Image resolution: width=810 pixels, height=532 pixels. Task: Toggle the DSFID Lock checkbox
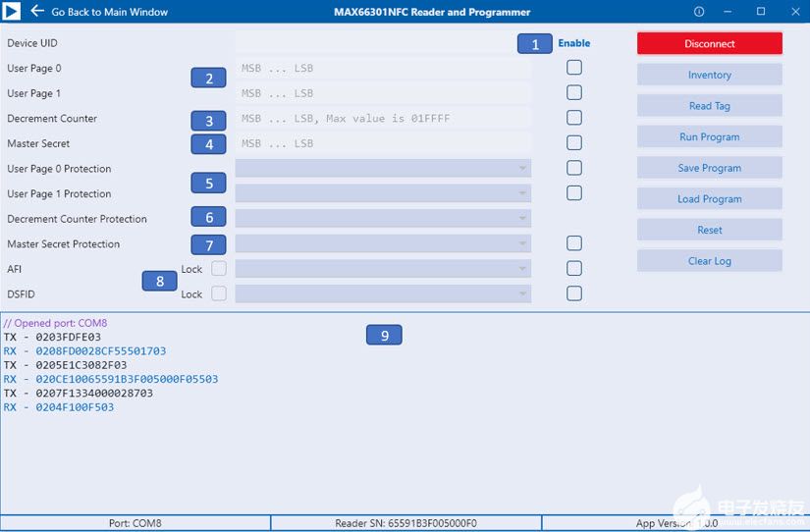(219, 293)
